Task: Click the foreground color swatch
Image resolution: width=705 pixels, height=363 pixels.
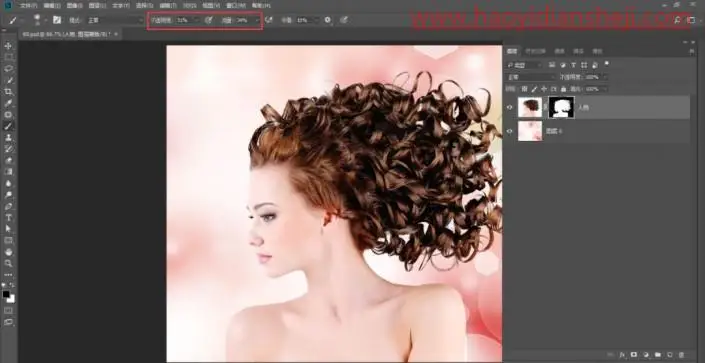Action: (6, 294)
